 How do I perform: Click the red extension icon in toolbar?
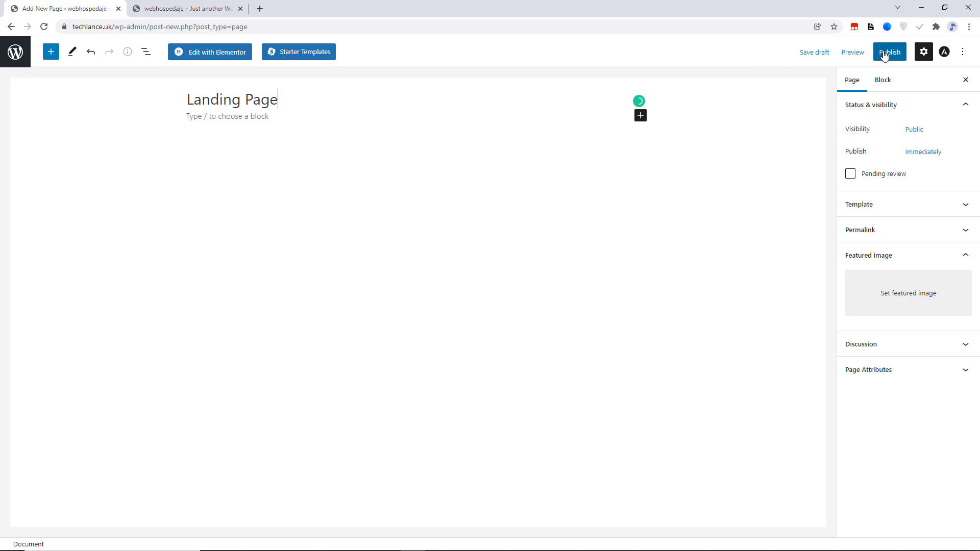point(854,27)
